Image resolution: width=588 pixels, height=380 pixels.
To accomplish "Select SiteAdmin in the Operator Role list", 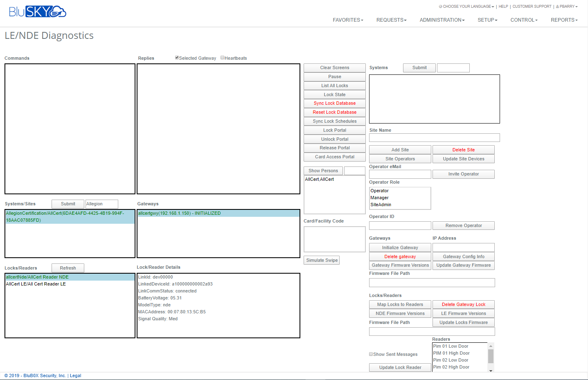I will click(x=381, y=205).
